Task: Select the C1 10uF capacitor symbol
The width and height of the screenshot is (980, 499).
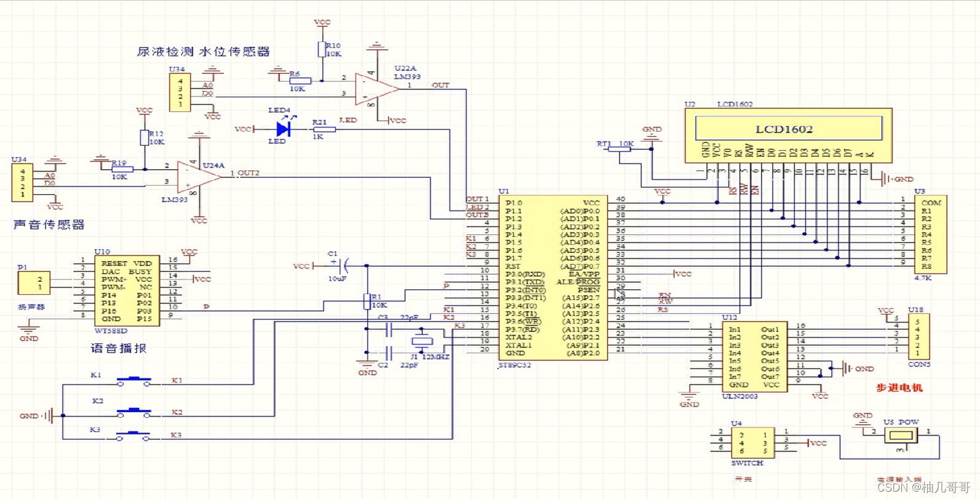Action: coord(343,266)
